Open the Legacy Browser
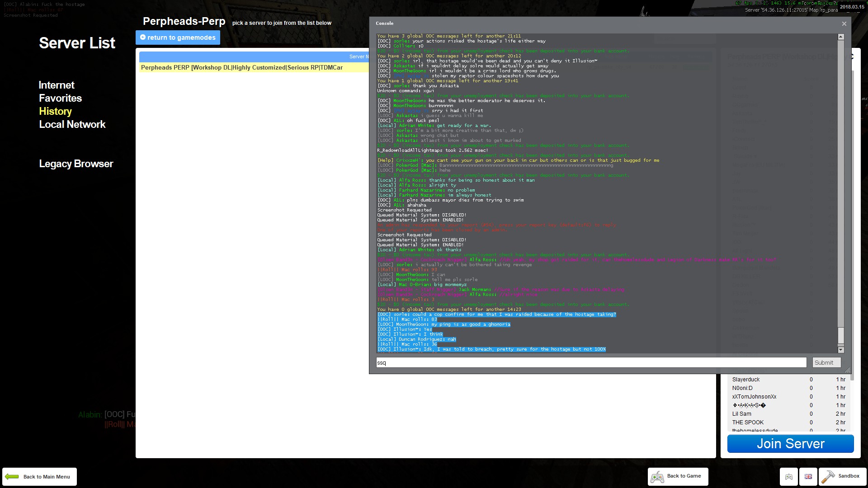This screenshot has width=868, height=488. pos(76,164)
